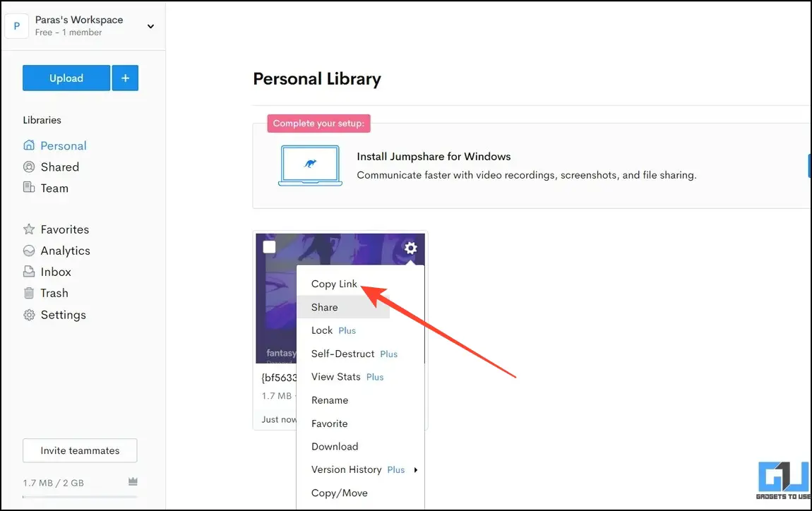This screenshot has height=511, width=812.
Task: Click the laptop Jumpshare install illustration
Action: coord(310,166)
